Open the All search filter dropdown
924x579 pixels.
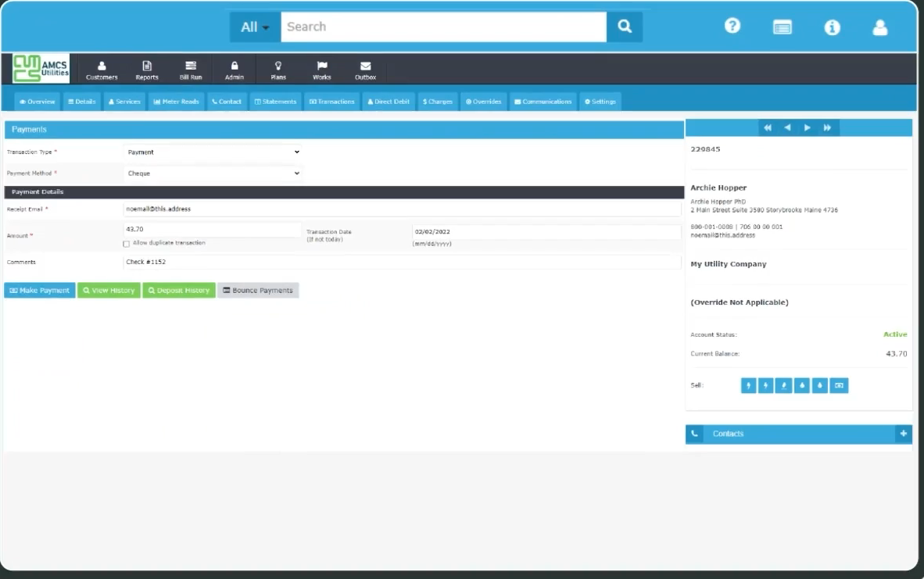253,26
